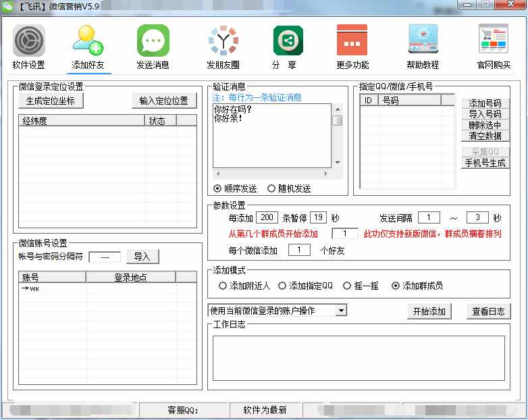Select the wx account row
Image resolution: width=528 pixels, height=420 pixels.
(x=107, y=288)
